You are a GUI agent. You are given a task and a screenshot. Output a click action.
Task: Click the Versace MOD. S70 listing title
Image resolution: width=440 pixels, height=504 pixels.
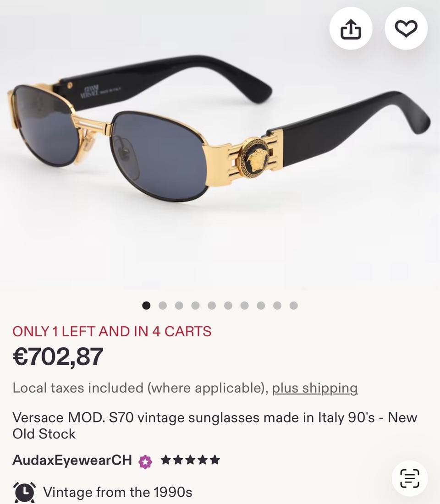(x=215, y=426)
